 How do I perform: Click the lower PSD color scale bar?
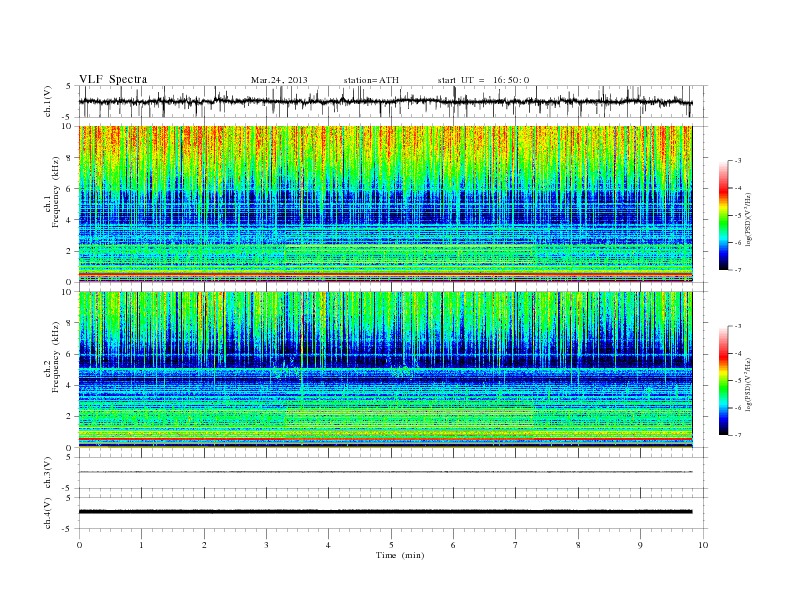723,381
